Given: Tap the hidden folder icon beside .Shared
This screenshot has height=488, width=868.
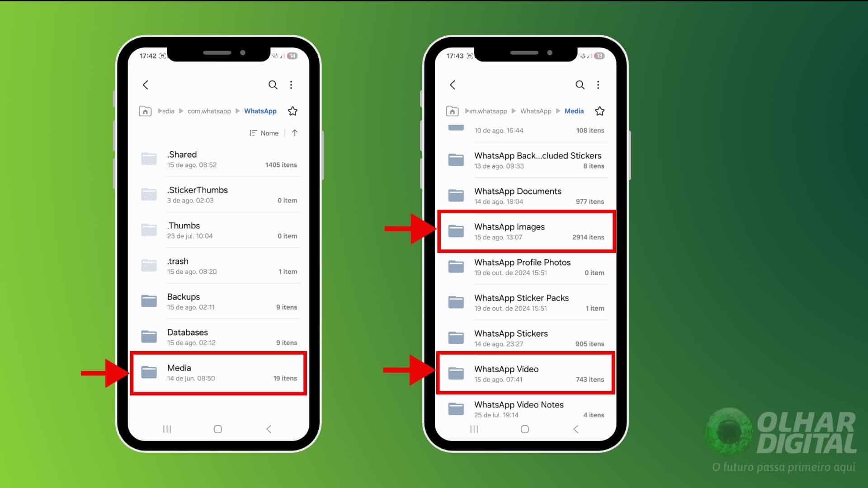Looking at the screenshot, I should 149,159.
